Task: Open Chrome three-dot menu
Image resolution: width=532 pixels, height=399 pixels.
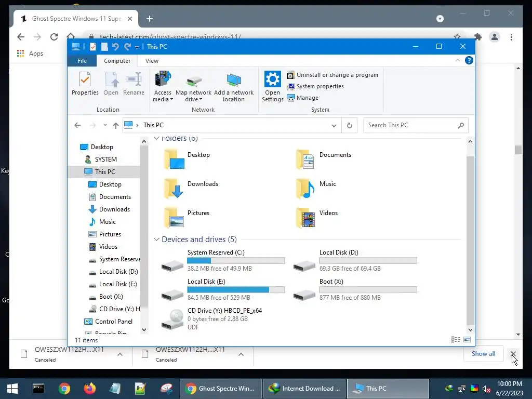Action: point(511,37)
